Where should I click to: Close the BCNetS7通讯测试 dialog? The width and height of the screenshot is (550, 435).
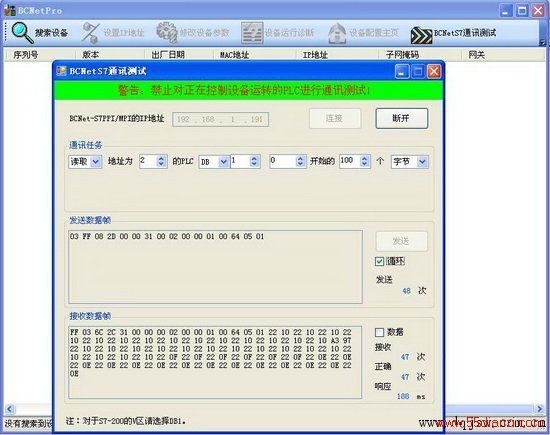click(x=434, y=72)
